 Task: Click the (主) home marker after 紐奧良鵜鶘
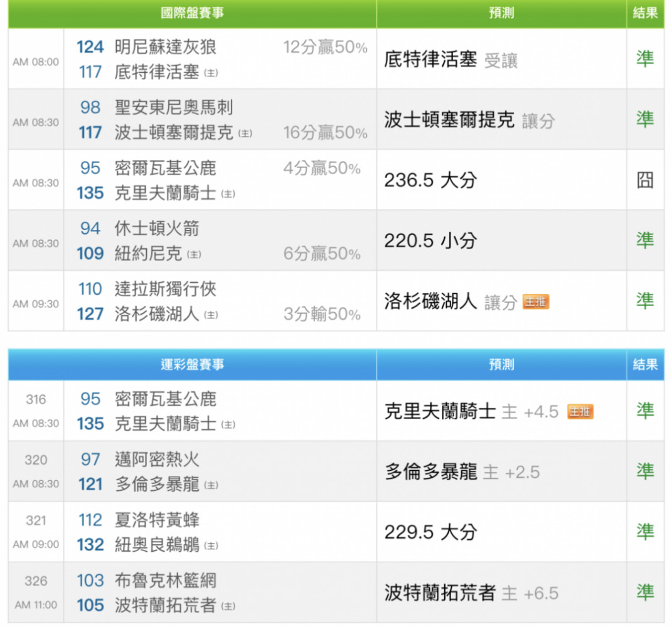(211, 545)
